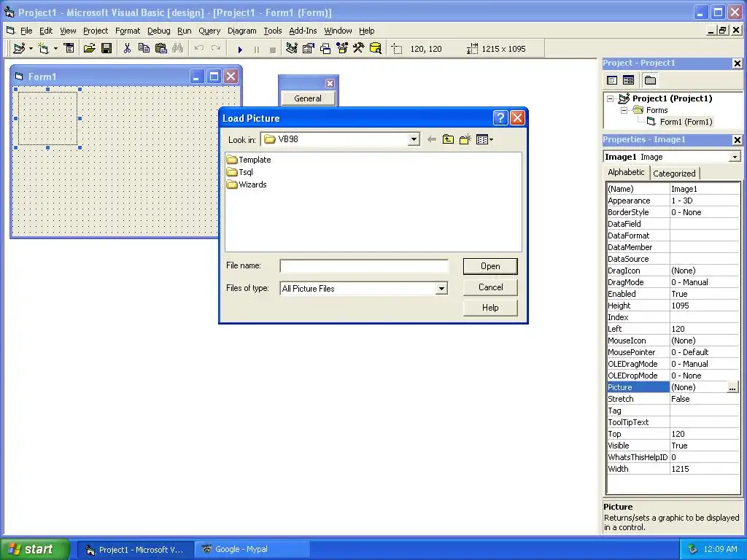The height and width of the screenshot is (560, 747).
Task: Click the Help button in dialog
Action: pos(490,308)
